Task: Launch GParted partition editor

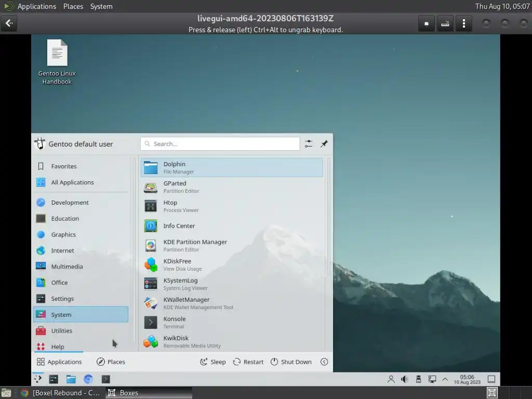Action: click(x=232, y=187)
